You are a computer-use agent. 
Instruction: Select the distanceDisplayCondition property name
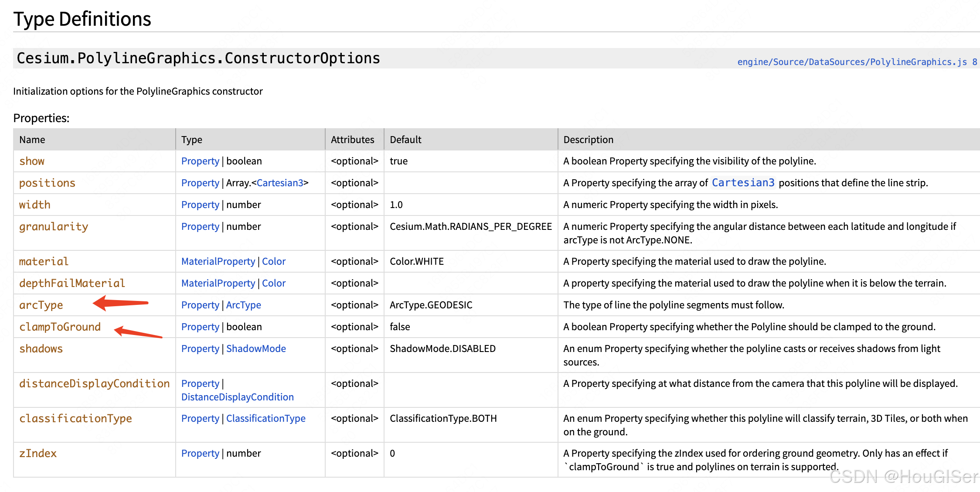pos(94,383)
